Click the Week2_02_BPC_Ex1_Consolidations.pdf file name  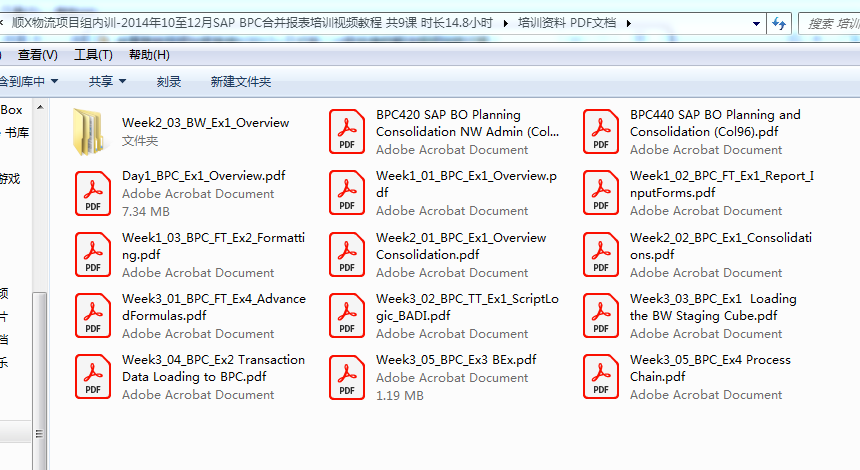(721, 246)
